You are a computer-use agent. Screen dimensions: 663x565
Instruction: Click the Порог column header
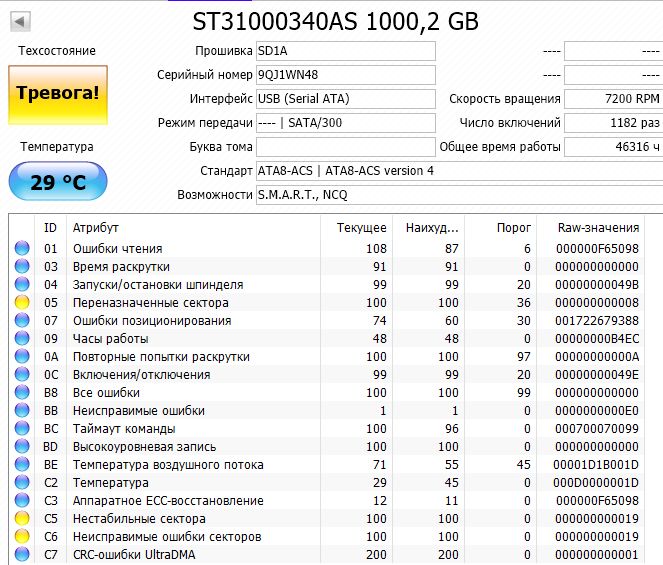coord(514,228)
